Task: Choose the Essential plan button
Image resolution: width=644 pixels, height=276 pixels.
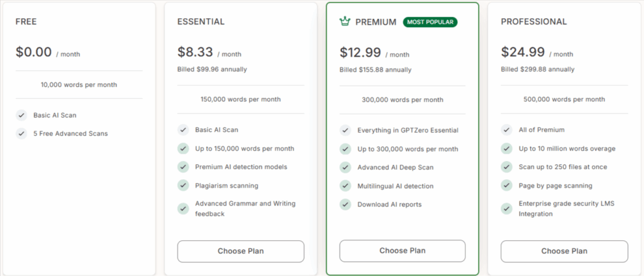Action: [x=240, y=251]
